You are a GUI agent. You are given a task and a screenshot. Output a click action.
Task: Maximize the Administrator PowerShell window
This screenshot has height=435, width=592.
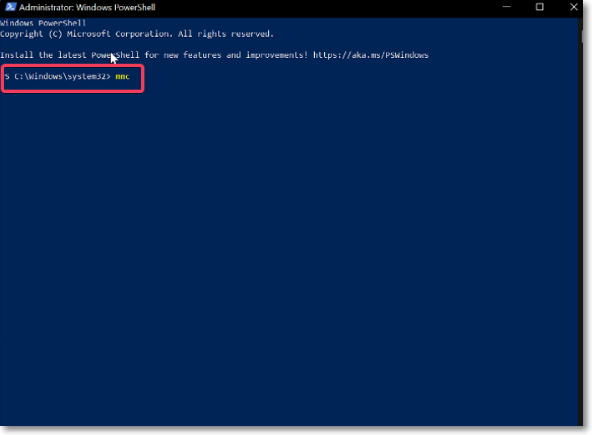(540, 7)
